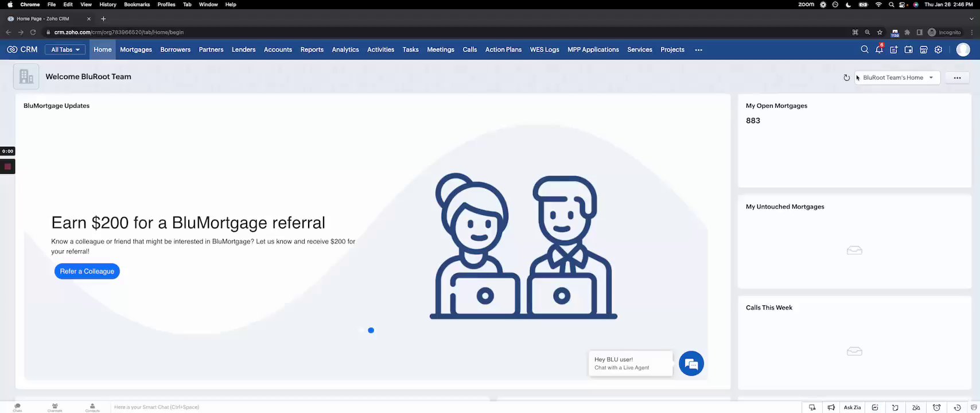Screen dimensions: 980x413
Task: Open Chats in the bottom bar
Action: click(17, 407)
